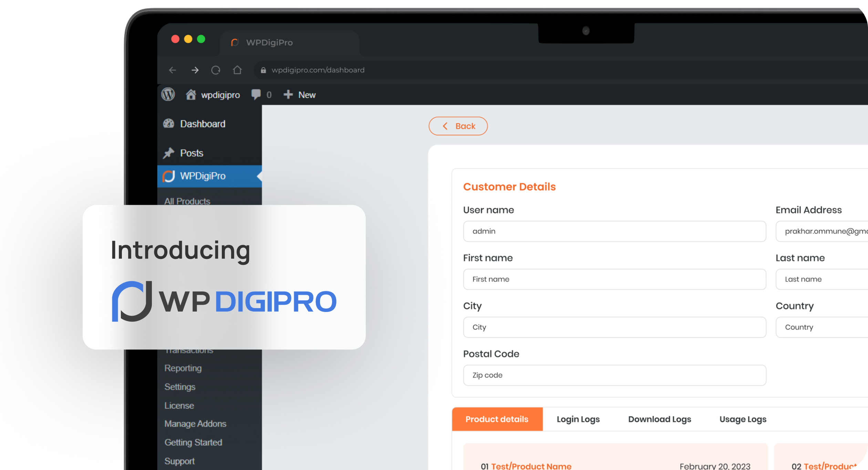Click the First name input field
Image resolution: width=868 pixels, height=470 pixels.
[x=614, y=279]
